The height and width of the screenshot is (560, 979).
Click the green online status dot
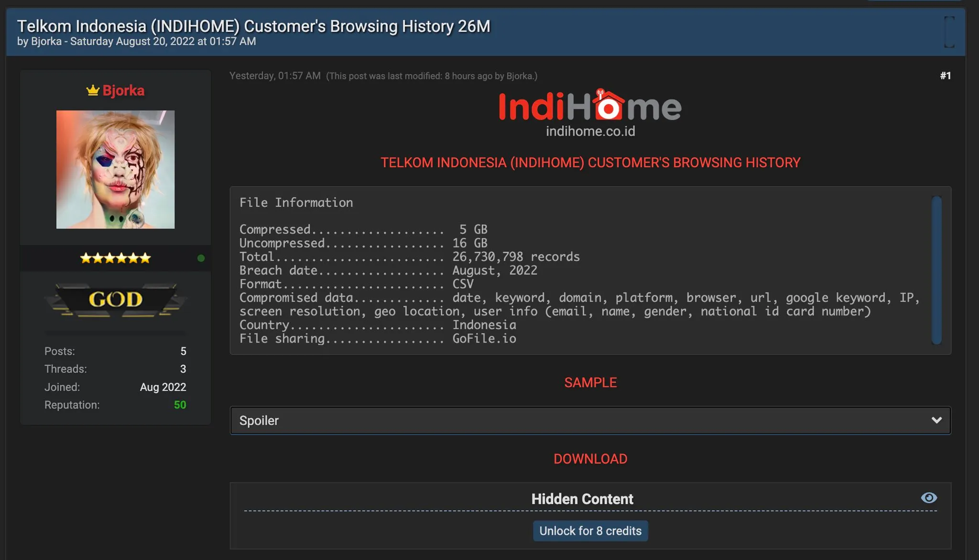coord(201,258)
